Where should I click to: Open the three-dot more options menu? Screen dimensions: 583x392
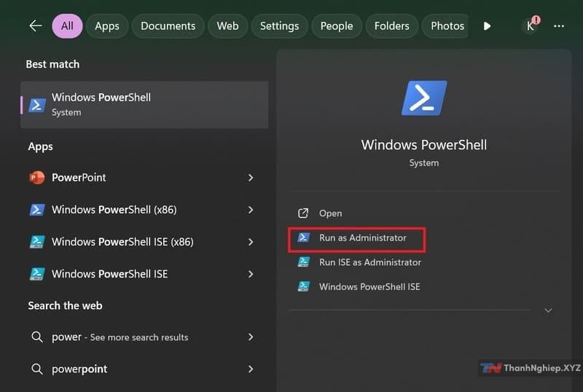pos(559,26)
